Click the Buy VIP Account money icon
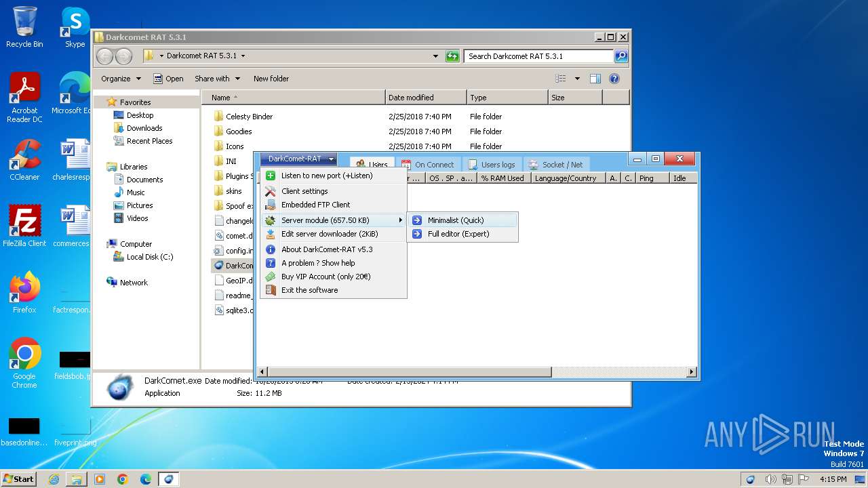This screenshot has height=488, width=868. pos(270,277)
